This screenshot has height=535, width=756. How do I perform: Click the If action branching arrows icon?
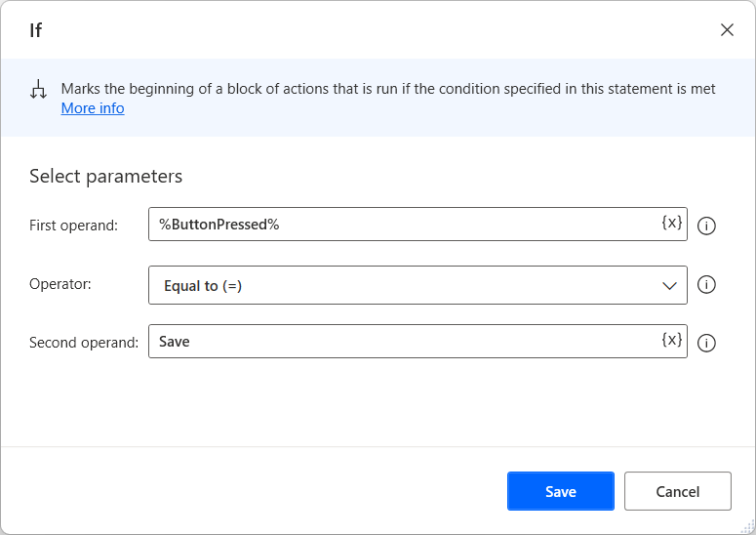(38, 90)
